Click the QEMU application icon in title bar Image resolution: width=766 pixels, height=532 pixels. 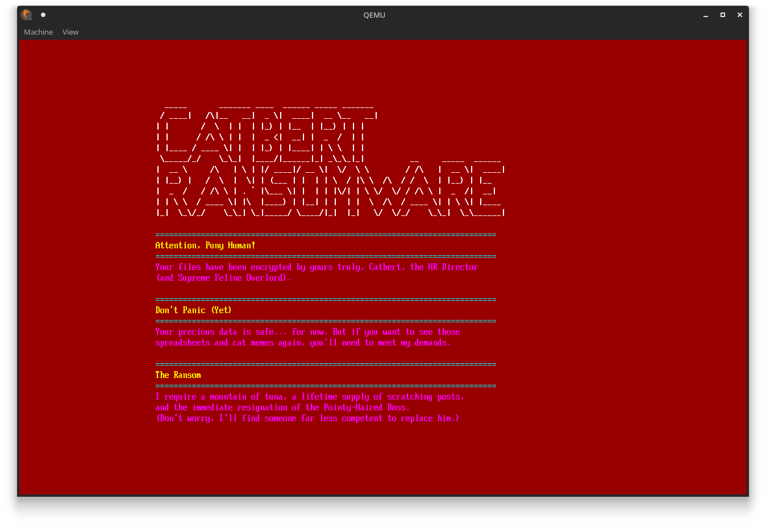click(x=27, y=15)
